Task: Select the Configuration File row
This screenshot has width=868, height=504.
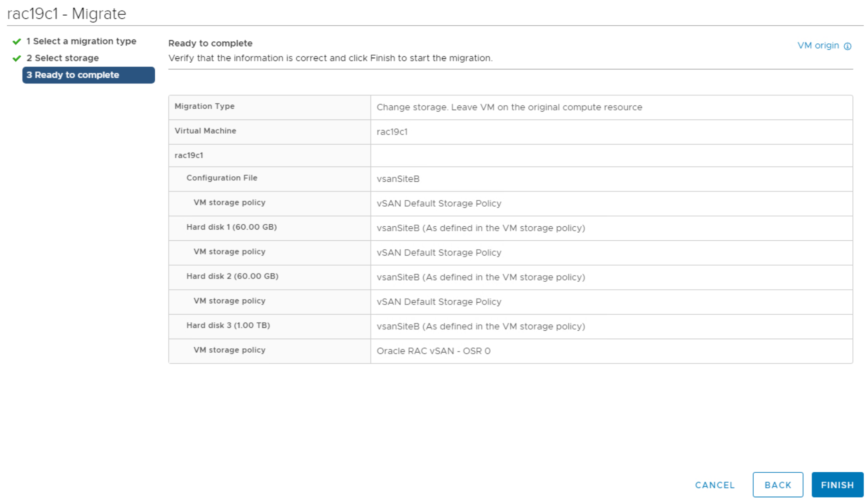Action: click(222, 178)
